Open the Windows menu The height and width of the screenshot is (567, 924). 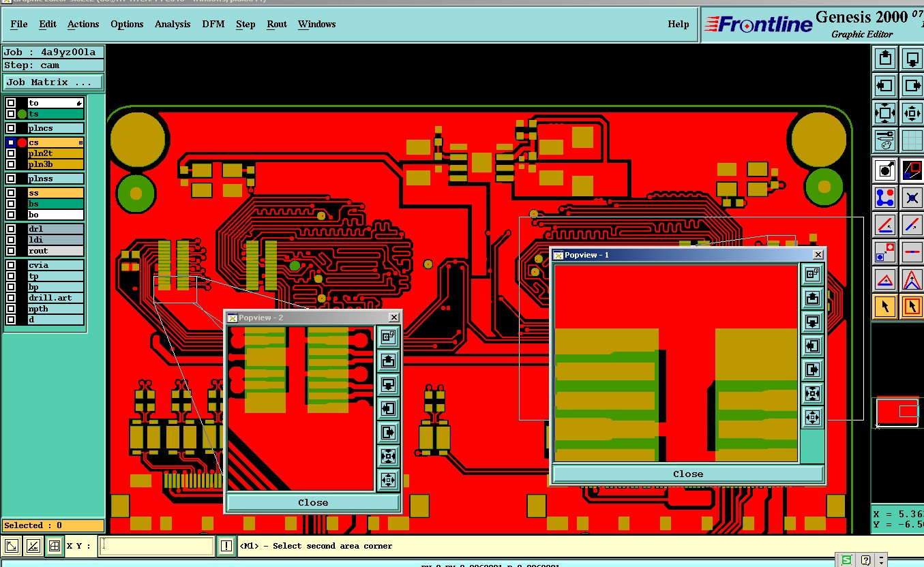pyautogui.click(x=317, y=24)
